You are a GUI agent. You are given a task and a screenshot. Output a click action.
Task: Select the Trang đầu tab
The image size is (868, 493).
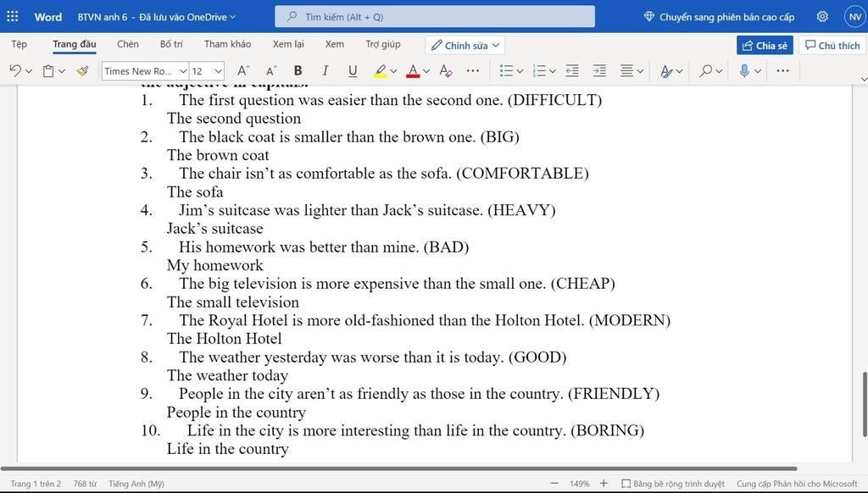[75, 44]
